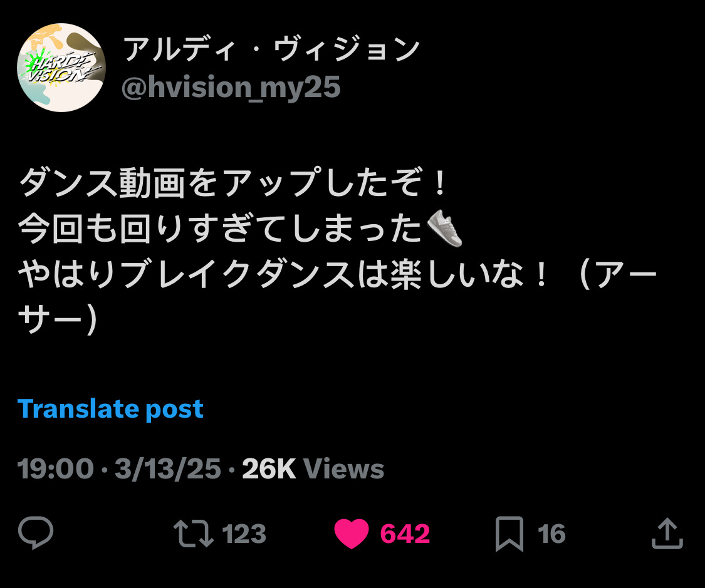Click the 3/13/25 date

pos(168,468)
